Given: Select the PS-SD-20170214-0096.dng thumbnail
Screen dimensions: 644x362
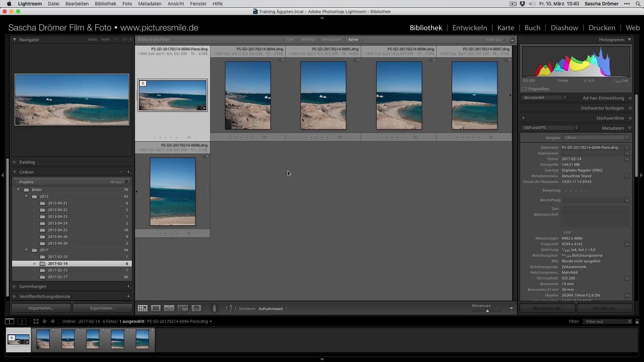Looking at the screenshot, I should [x=399, y=95].
